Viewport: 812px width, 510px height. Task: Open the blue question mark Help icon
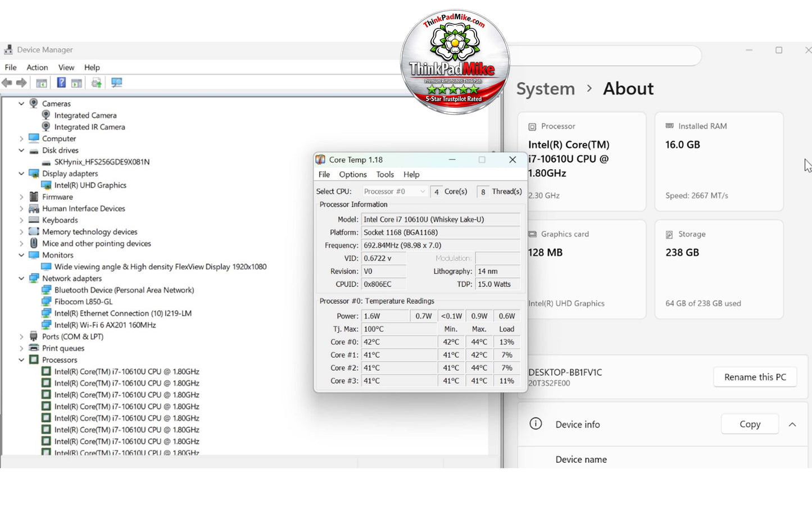pyautogui.click(x=61, y=83)
